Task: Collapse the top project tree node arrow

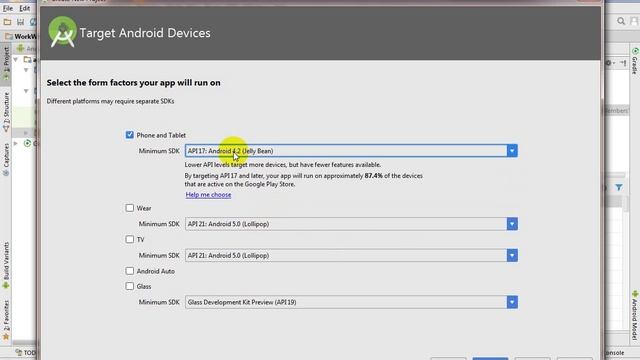Action: pos(16,60)
